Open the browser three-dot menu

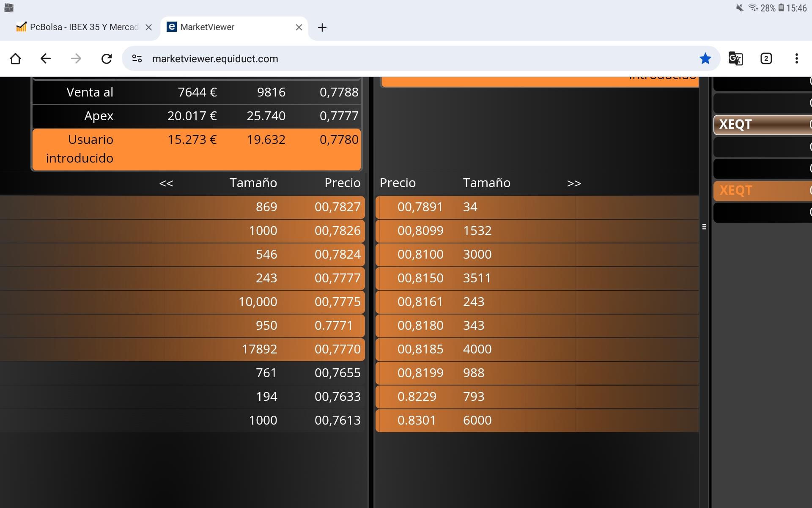tap(796, 58)
